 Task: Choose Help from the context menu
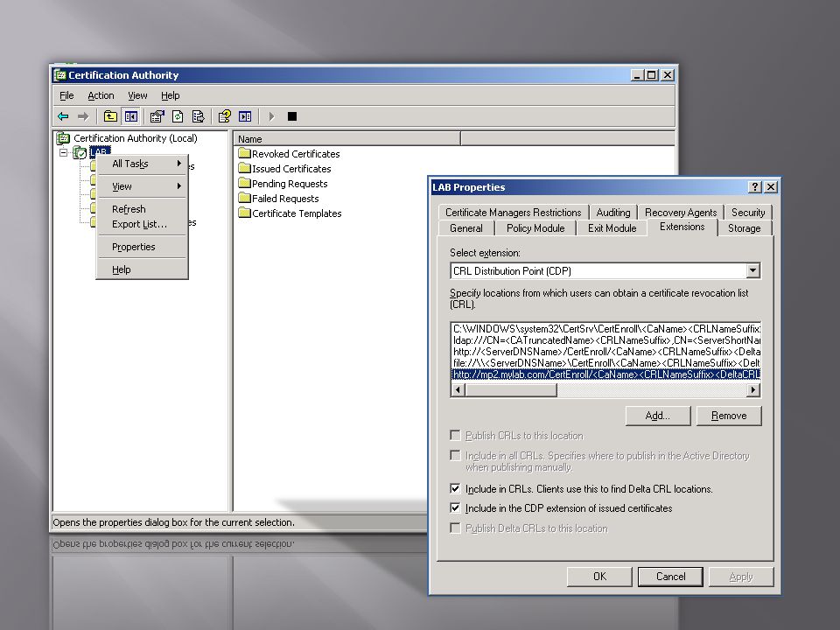[142, 269]
